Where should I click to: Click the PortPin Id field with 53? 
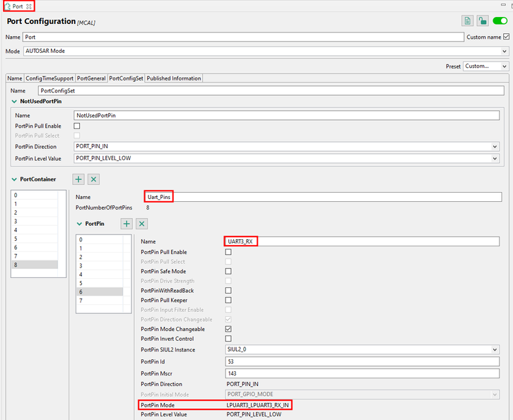point(362,361)
